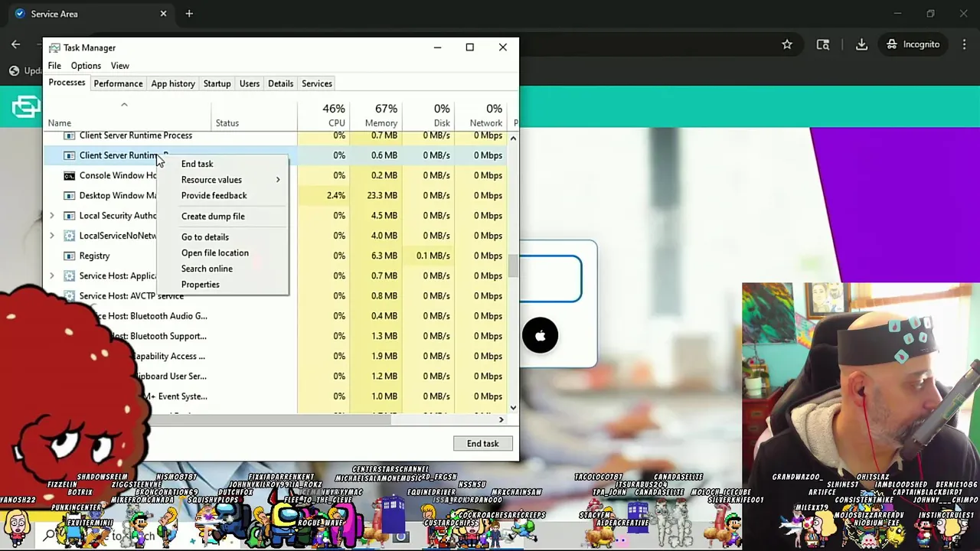Click the Service Host: Application gear icon

click(x=69, y=275)
